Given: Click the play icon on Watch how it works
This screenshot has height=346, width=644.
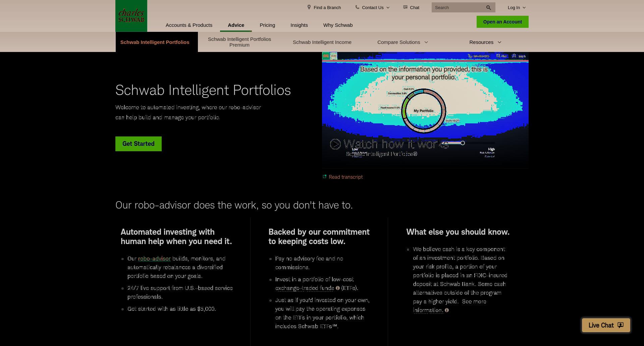Looking at the screenshot, I should (335, 144).
